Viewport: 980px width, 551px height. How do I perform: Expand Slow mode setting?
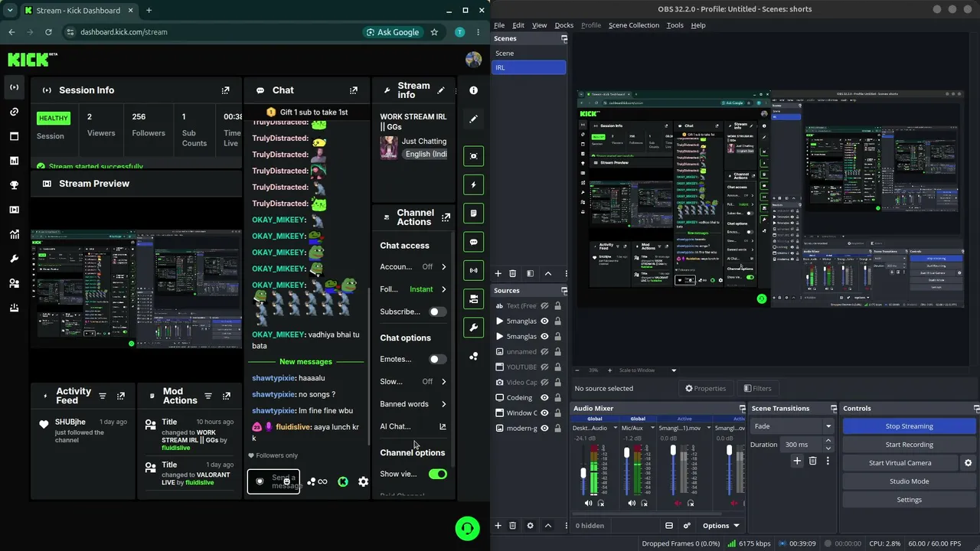[443, 382]
